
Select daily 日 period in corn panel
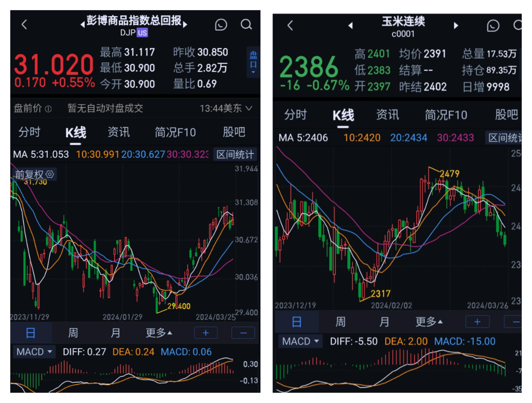(297, 322)
